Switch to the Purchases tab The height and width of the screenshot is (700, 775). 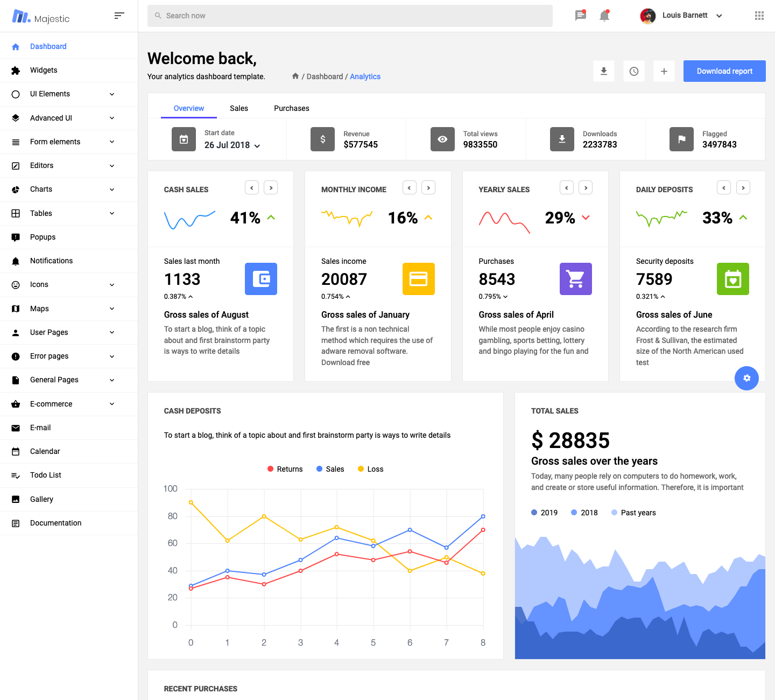pyautogui.click(x=291, y=108)
